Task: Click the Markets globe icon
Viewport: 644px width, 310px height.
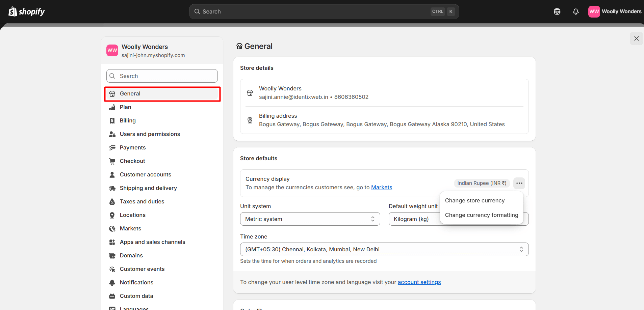Action: click(x=112, y=229)
